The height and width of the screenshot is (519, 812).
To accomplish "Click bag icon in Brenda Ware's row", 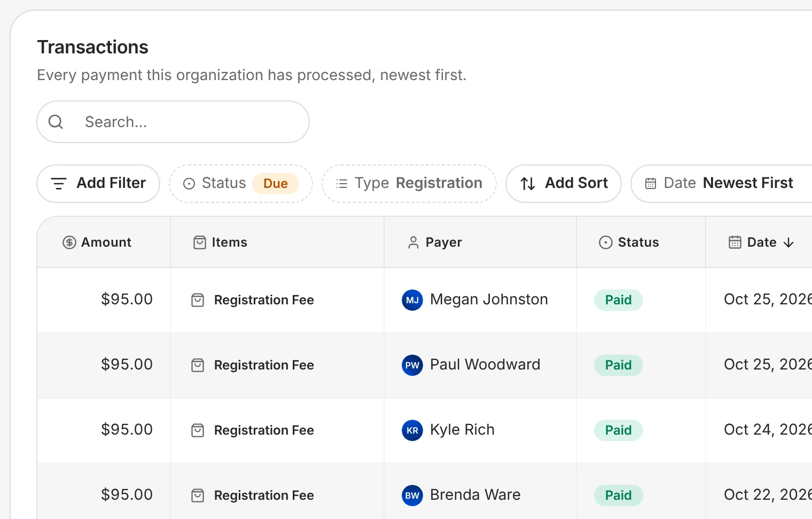I will pos(198,496).
